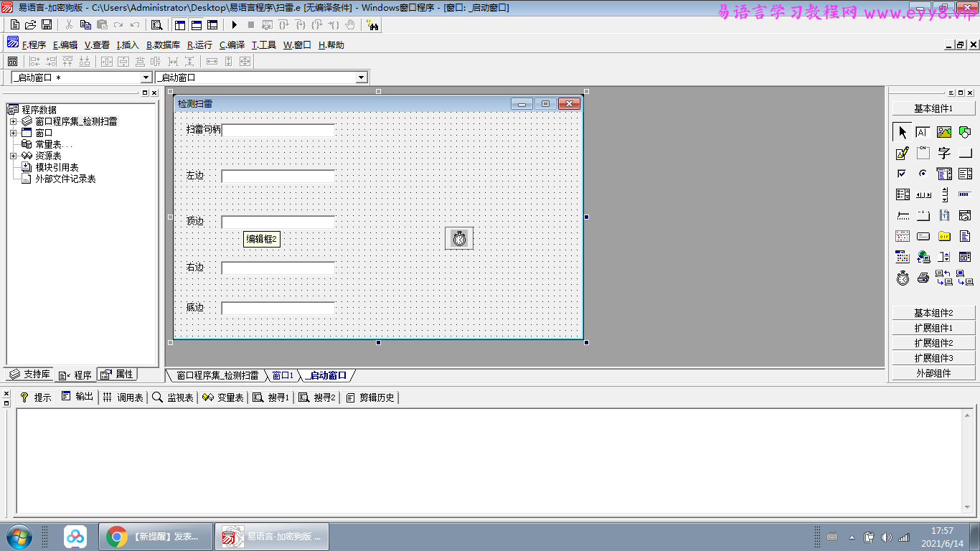
Task: Open help search binoculars icon
Action: pyautogui.click(x=372, y=25)
